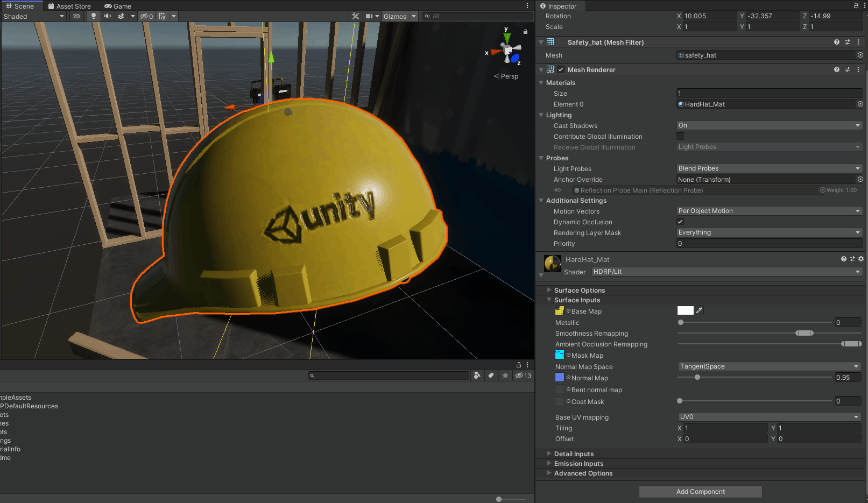Search by label in Project panel

coord(491,376)
